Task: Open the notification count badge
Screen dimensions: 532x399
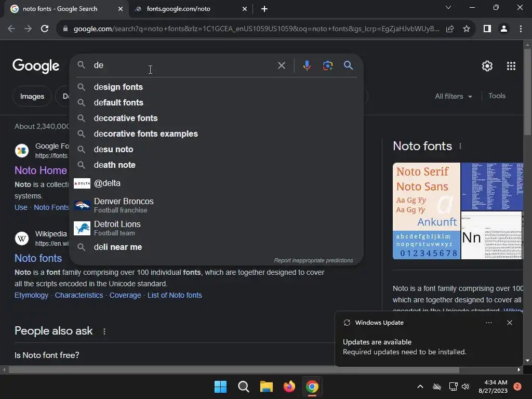Action: 517,387
